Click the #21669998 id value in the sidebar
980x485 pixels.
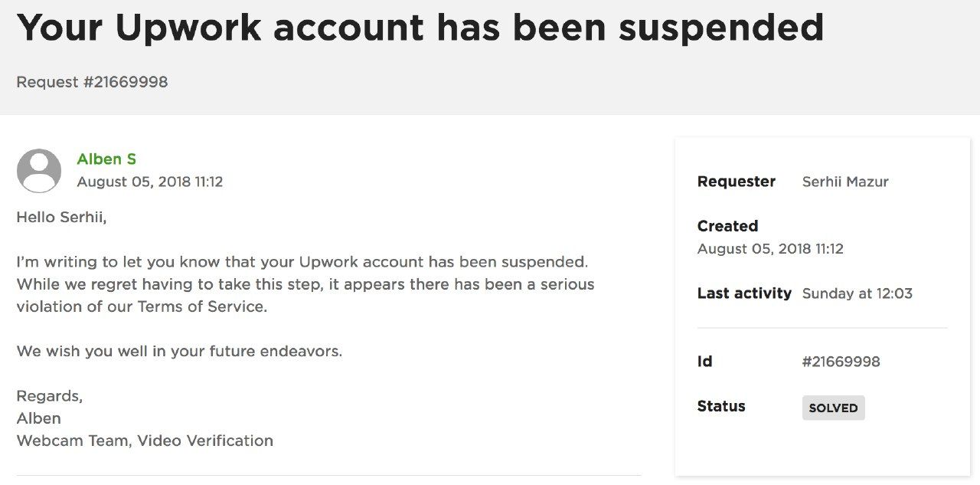841,362
